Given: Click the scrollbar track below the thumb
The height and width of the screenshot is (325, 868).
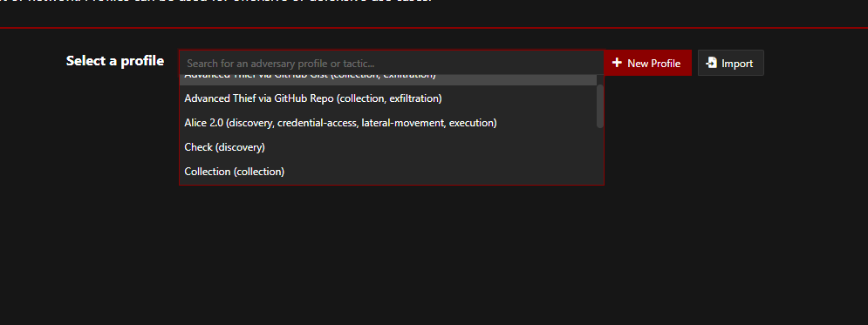Looking at the screenshot, I should tap(599, 156).
